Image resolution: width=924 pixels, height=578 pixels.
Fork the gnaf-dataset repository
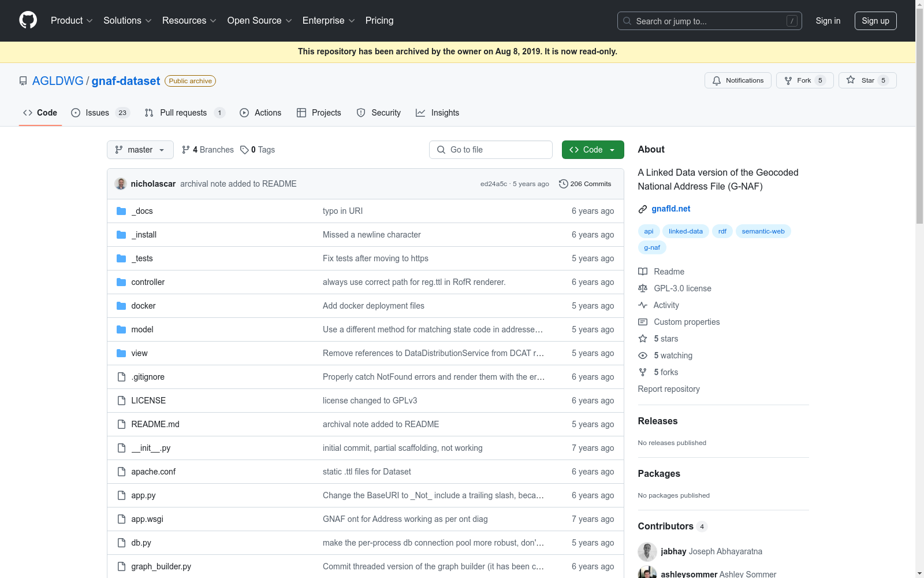pyautogui.click(x=805, y=80)
